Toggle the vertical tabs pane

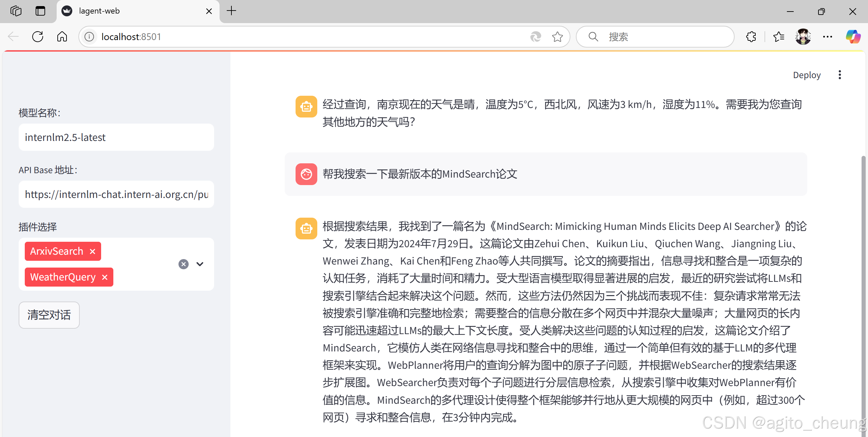coord(40,11)
